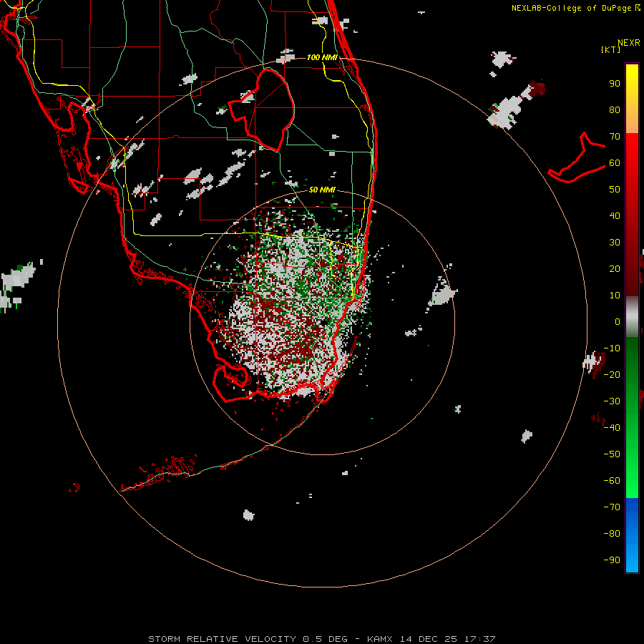Viewport: 644px width, 644px height.
Task: Click the 40 value on velocity scale
Action: pos(615,215)
